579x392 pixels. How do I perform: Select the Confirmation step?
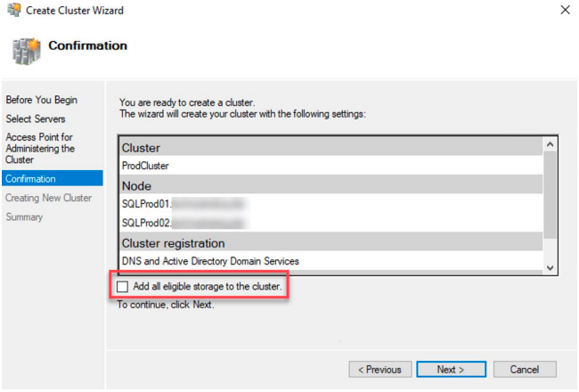click(53, 179)
